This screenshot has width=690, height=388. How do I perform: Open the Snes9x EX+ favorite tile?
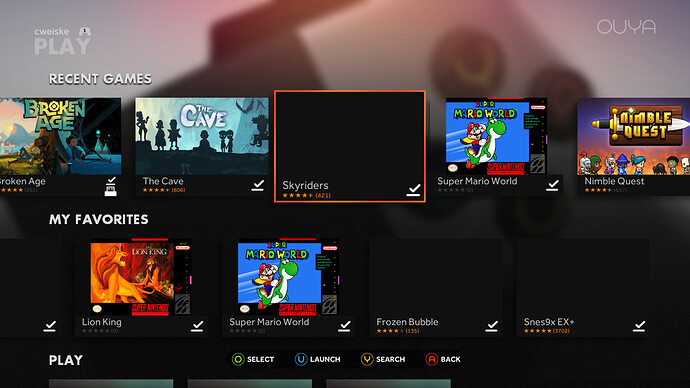[583, 288]
